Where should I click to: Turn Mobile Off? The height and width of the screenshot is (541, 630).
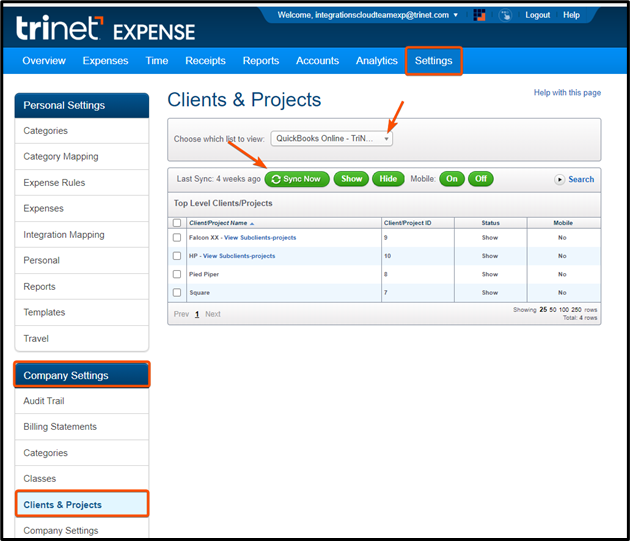[480, 179]
